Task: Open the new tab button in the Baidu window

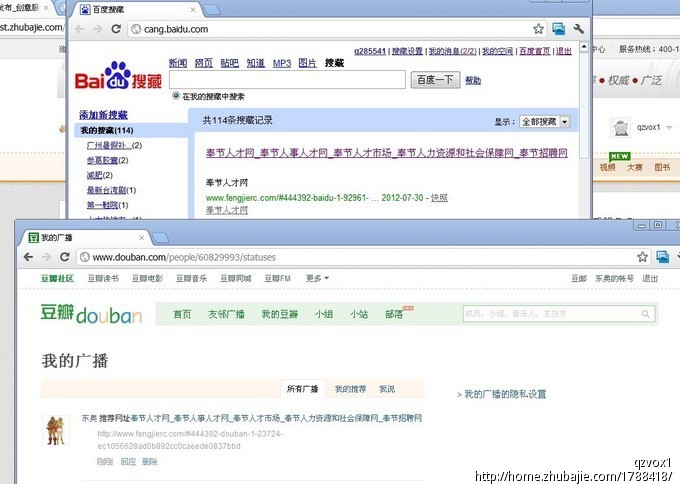Action: pyautogui.click(x=212, y=10)
